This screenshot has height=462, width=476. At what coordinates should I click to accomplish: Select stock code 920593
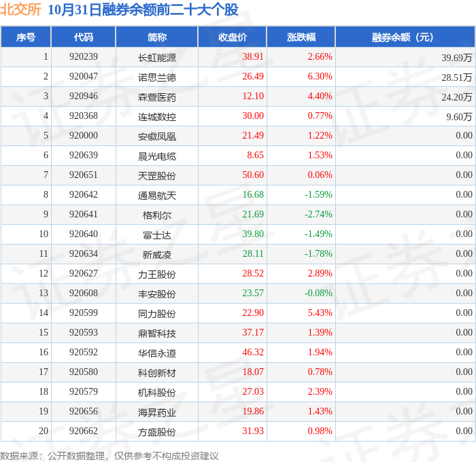point(84,333)
